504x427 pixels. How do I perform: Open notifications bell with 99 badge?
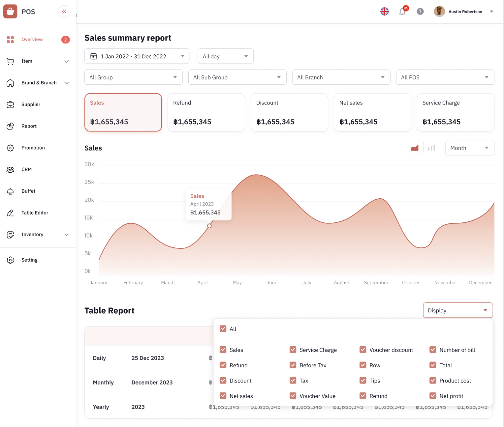pos(402,12)
